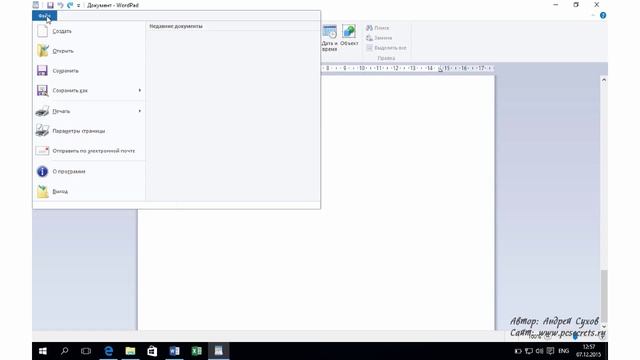The width and height of the screenshot is (640, 360).
Task: Minimize the WordPad window
Action: tap(556, 5)
